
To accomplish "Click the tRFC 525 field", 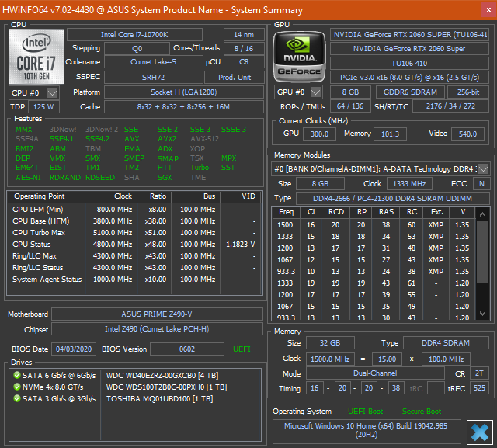I will [x=479, y=388].
